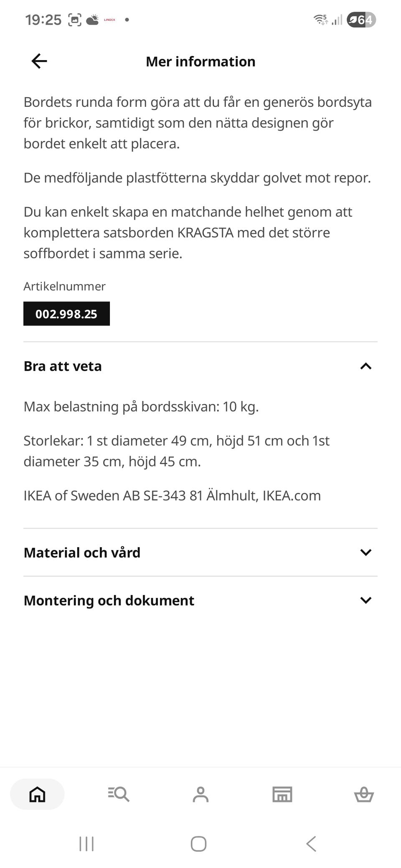This screenshot has width=401, height=868.
Task: Tap the Material och vård heading
Action: (x=82, y=553)
